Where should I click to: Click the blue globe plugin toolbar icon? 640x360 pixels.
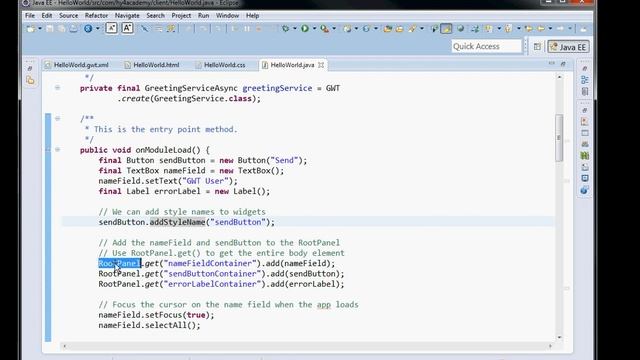click(x=88, y=29)
